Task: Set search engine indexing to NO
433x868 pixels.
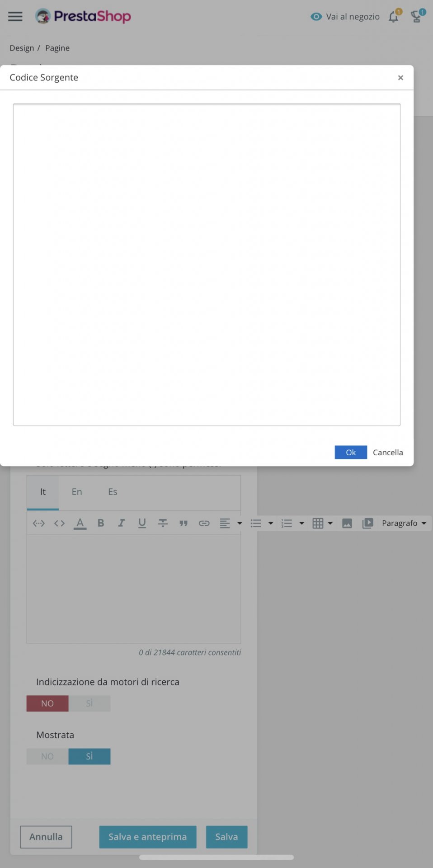Action: click(x=47, y=703)
